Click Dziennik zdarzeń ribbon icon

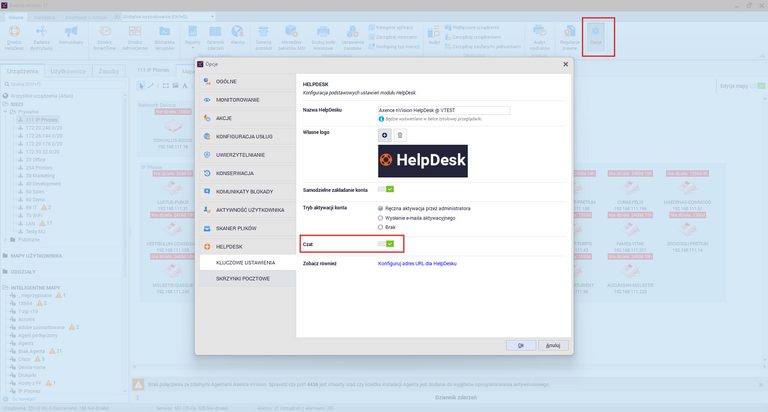(x=216, y=38)
